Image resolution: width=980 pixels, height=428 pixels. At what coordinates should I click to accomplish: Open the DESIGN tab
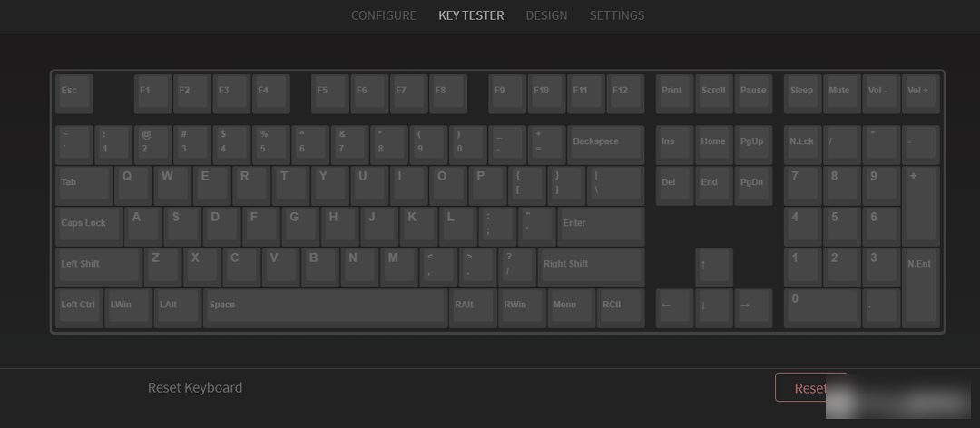pyautogui.click(x=546, y=15)
